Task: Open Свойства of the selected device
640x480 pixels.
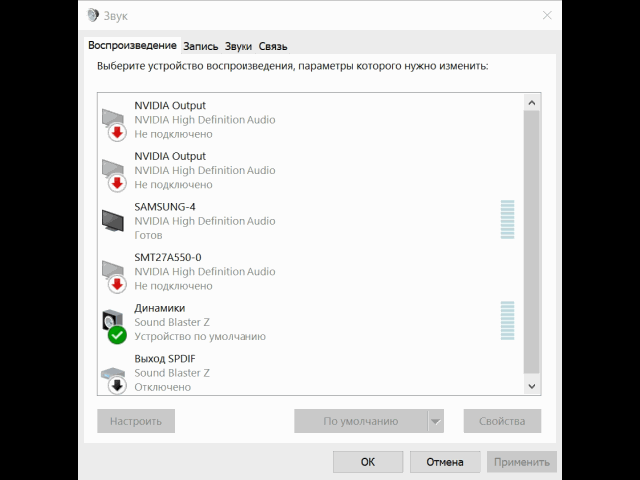Action: click(502, 421)
